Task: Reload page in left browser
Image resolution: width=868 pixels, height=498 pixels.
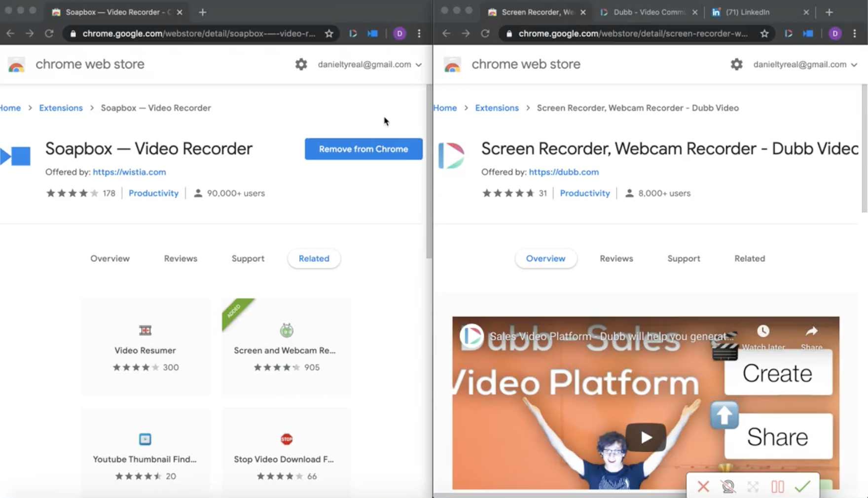Action: click(x=49, y=34)
